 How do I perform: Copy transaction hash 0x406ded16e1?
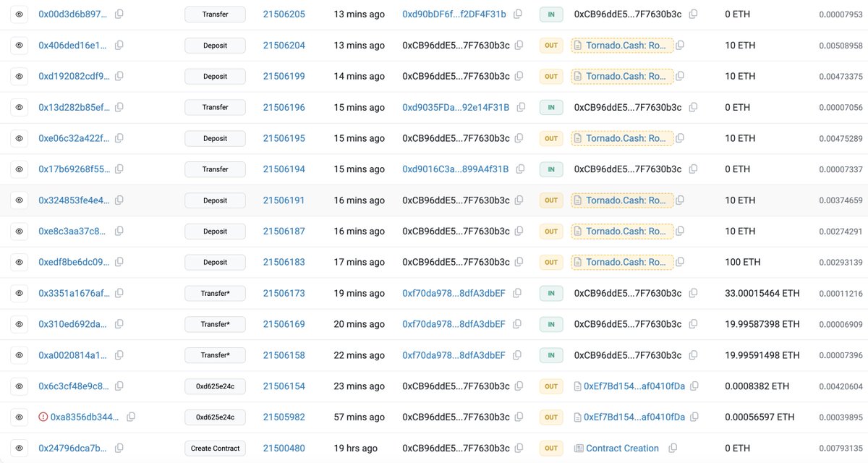119,45
